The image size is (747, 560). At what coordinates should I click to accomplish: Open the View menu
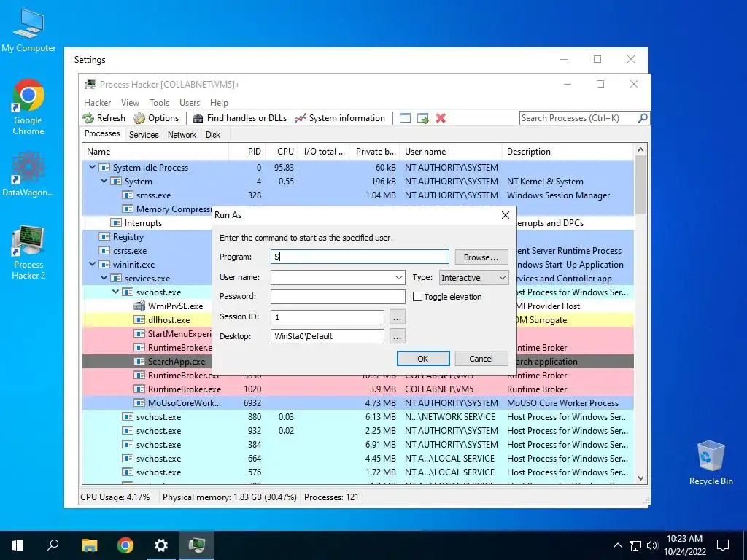tap(130, 103)
